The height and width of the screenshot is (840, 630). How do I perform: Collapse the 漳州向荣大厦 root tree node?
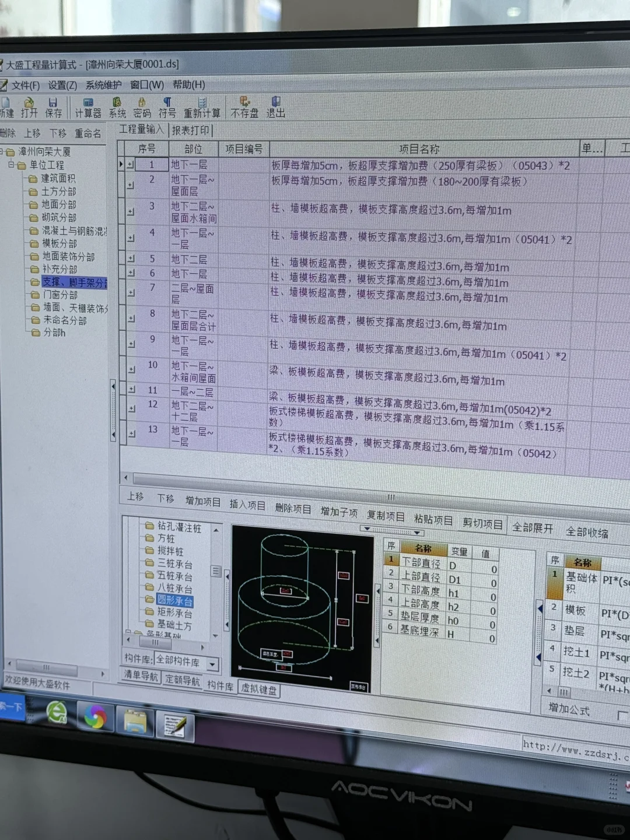pos(2,152)
